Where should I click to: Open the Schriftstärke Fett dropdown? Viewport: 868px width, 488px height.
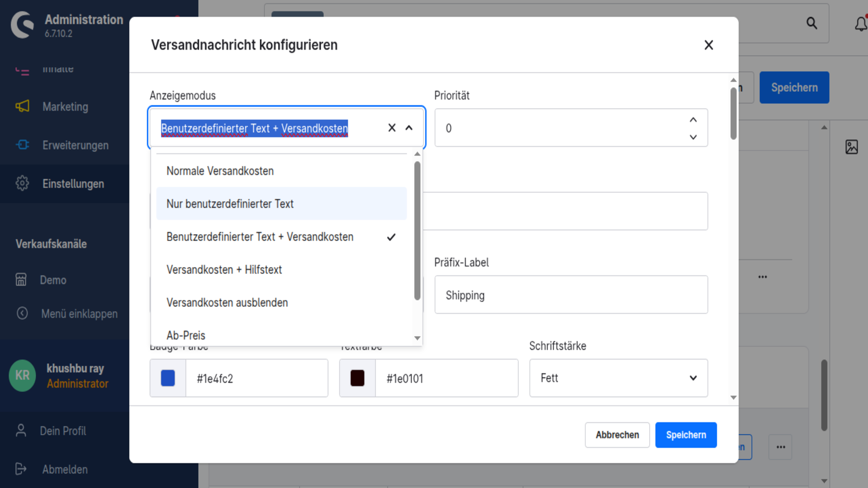coord(618,378)
